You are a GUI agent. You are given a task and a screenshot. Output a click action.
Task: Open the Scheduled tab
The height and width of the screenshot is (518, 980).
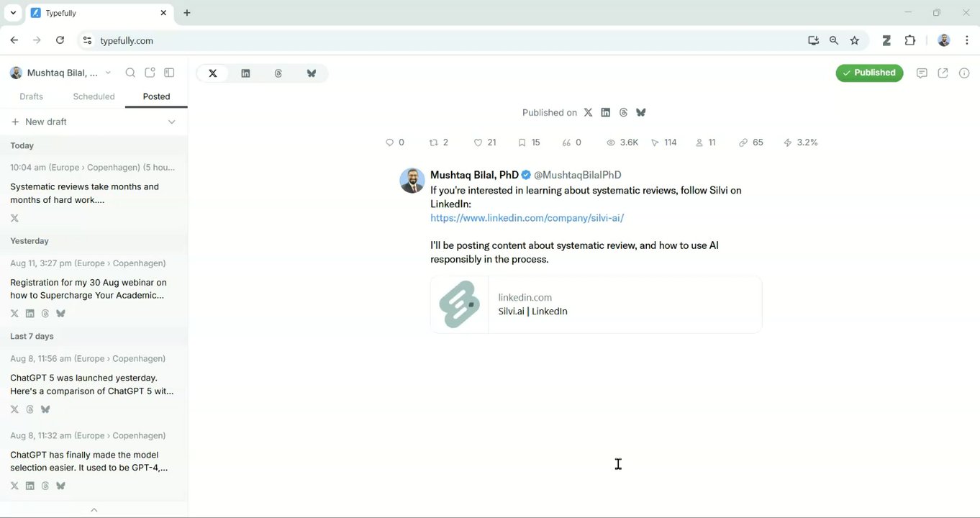click(x=94, y=96)
